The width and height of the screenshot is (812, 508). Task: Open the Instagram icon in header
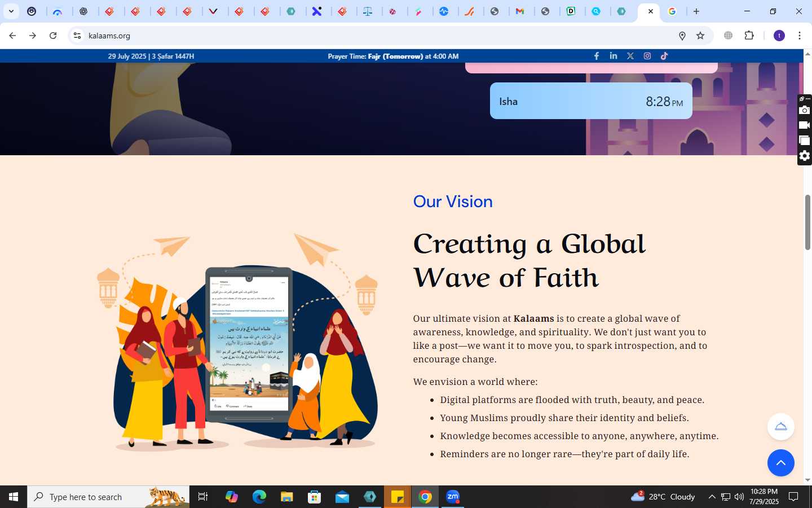(x=647, y=56)
